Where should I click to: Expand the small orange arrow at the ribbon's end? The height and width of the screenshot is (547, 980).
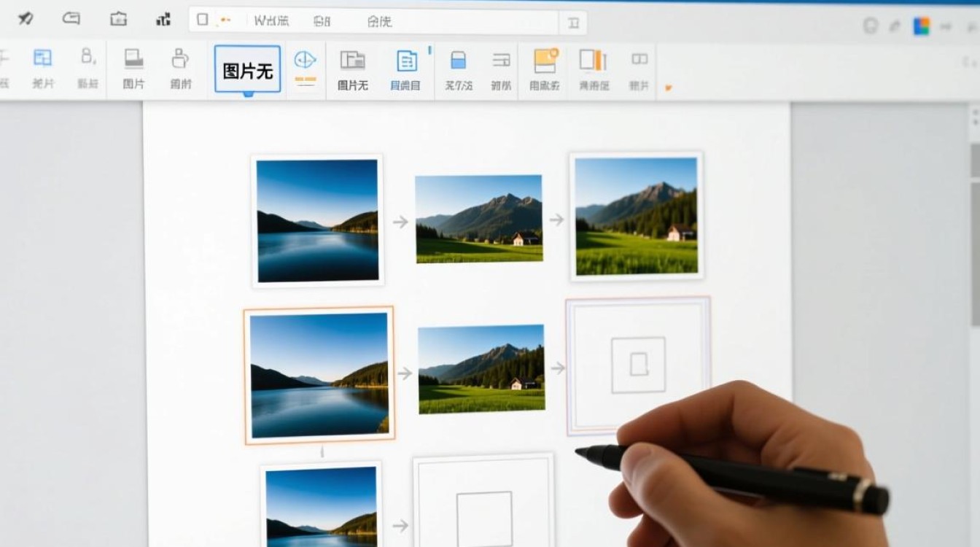pos(669,88)
